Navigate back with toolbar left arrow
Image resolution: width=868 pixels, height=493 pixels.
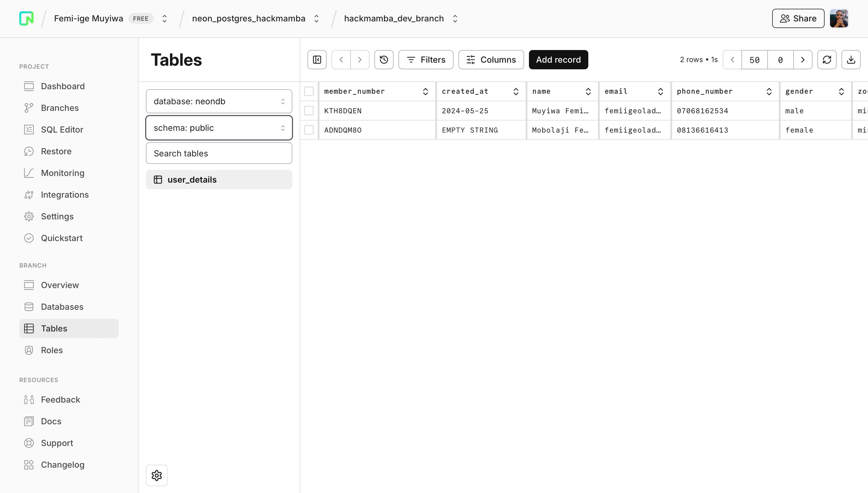pyautogui.click(x=341, y=60)
